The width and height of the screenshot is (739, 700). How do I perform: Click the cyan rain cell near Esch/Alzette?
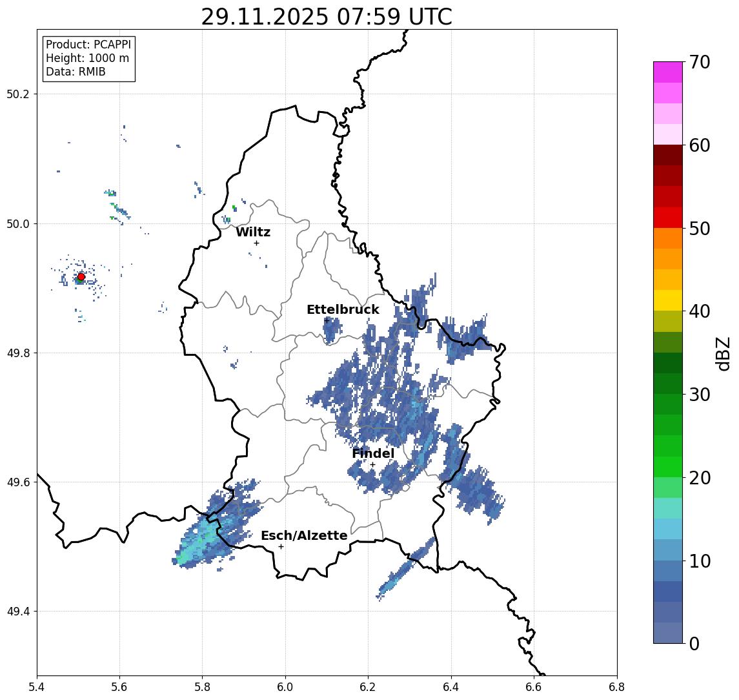(x=203, y=540)
